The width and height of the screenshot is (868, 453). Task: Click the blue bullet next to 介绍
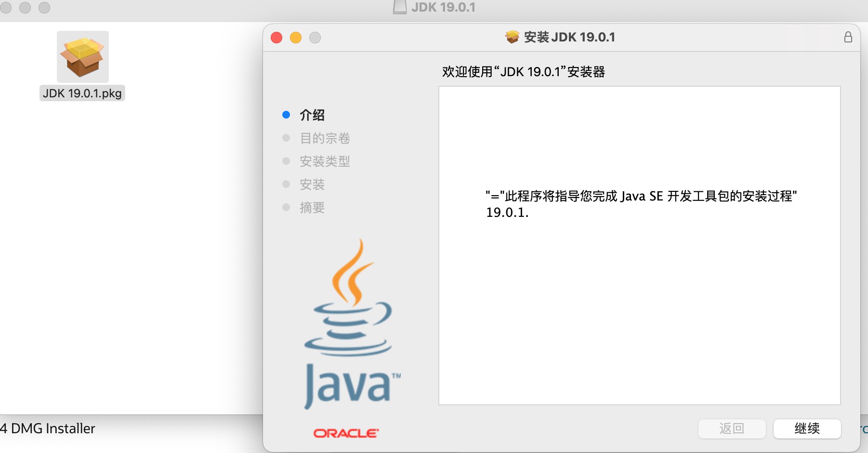tap(286, 115)
